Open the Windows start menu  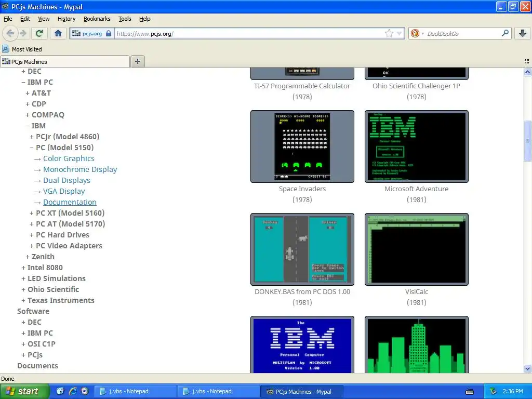point(24,391)
